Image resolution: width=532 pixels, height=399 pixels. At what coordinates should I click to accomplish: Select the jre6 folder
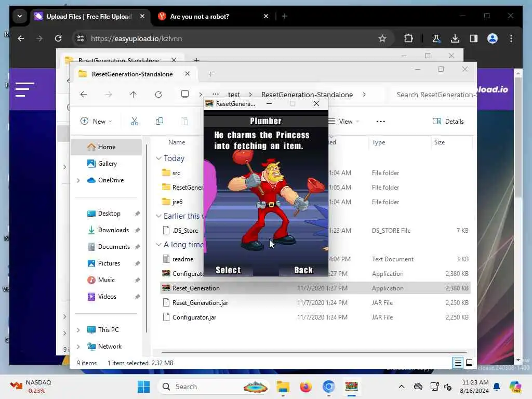pos(177,202)
